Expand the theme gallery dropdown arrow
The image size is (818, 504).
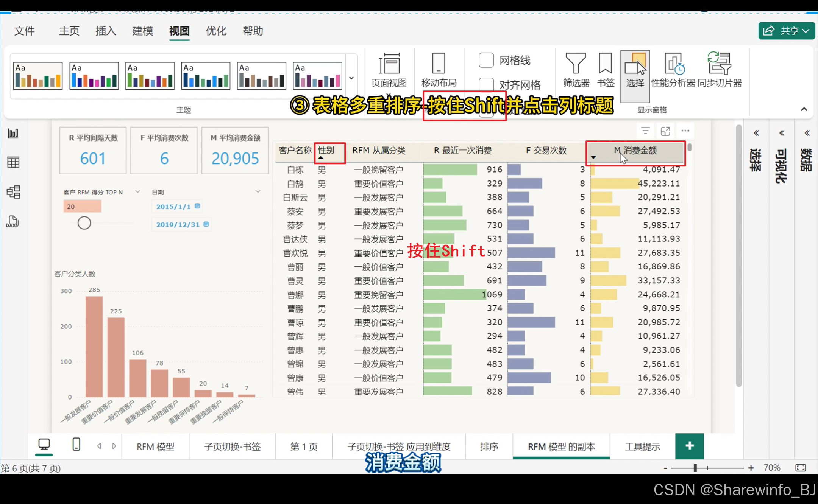(351, 78)
